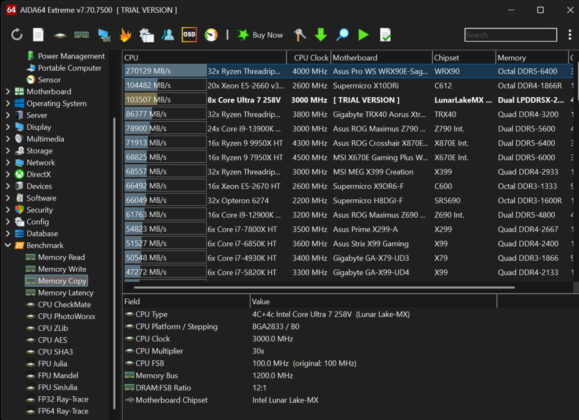
Task: Click the Refresh icon in toolbar
Action: (x=17, y=35)
